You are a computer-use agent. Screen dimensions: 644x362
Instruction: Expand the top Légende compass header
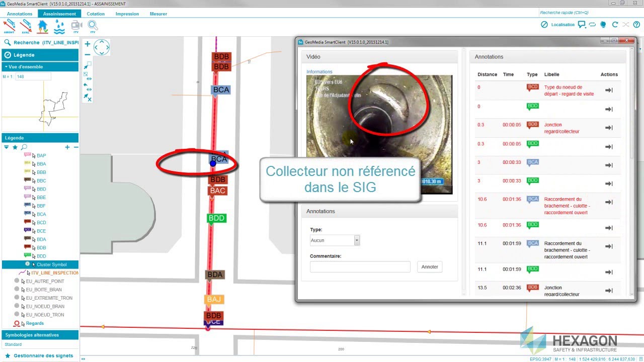pyautogui.click(x=40, y=55)
